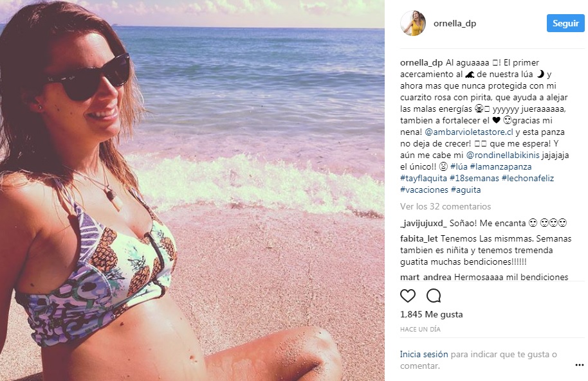
Task: Expand Ver los 32 comentarios
Action: click(445, 206)
